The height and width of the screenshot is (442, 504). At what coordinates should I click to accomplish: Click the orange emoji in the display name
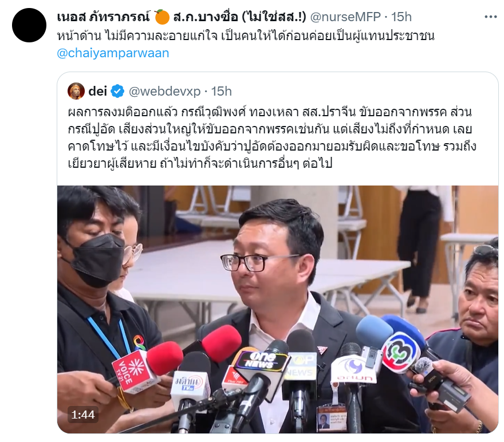coord(162,17)
